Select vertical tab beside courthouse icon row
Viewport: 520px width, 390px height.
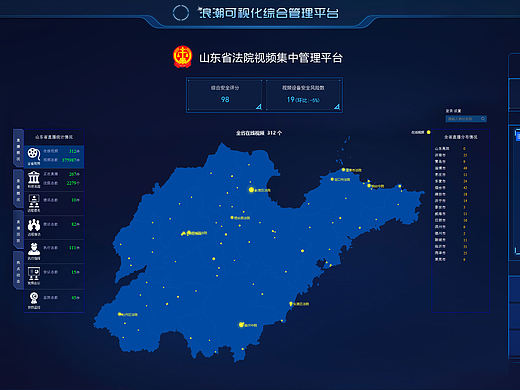coord(18,188)
